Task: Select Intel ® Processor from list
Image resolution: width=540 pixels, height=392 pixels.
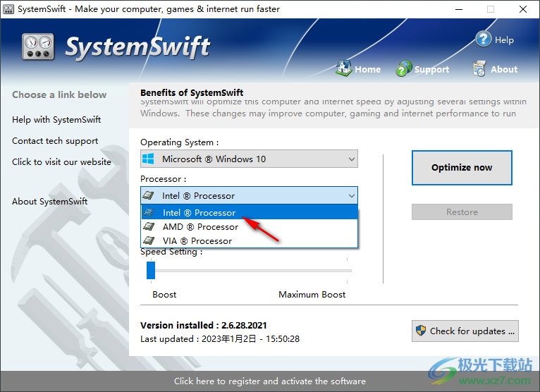Action: [250, 212]
